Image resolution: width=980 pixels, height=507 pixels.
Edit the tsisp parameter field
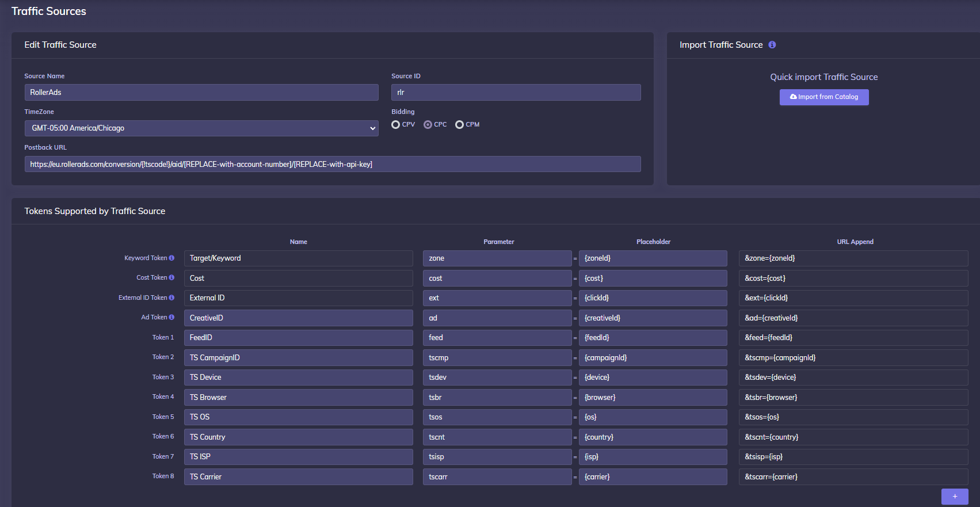[x=497, y=457]
